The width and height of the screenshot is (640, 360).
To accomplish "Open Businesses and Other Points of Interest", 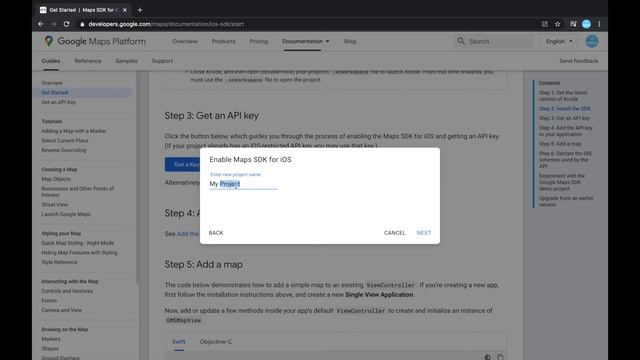I will tap(78, 192).
